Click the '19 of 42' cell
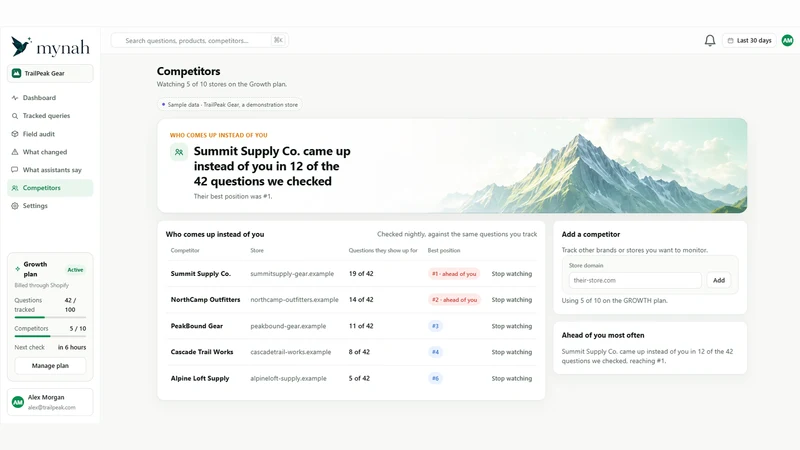 [361, 274]
